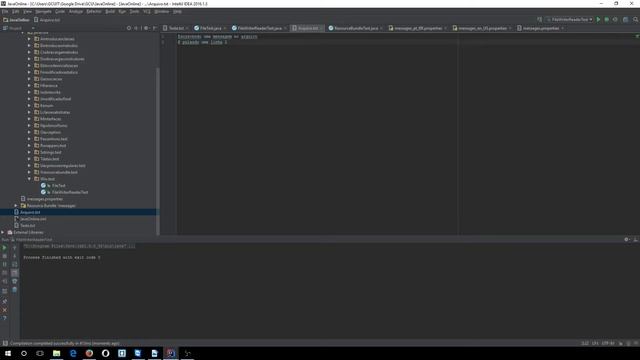The width and height of the screenshot is (640, 360).
Task: Open the Refactor menu
Action: (x=94, y=11)
